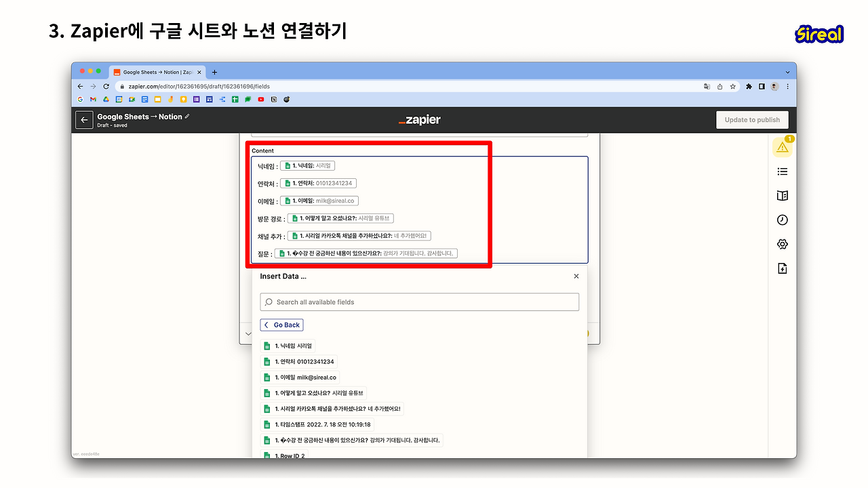Click the 궁금하신 내용 pill in Content field
The image size is (868, 488).
pos(366,253)
